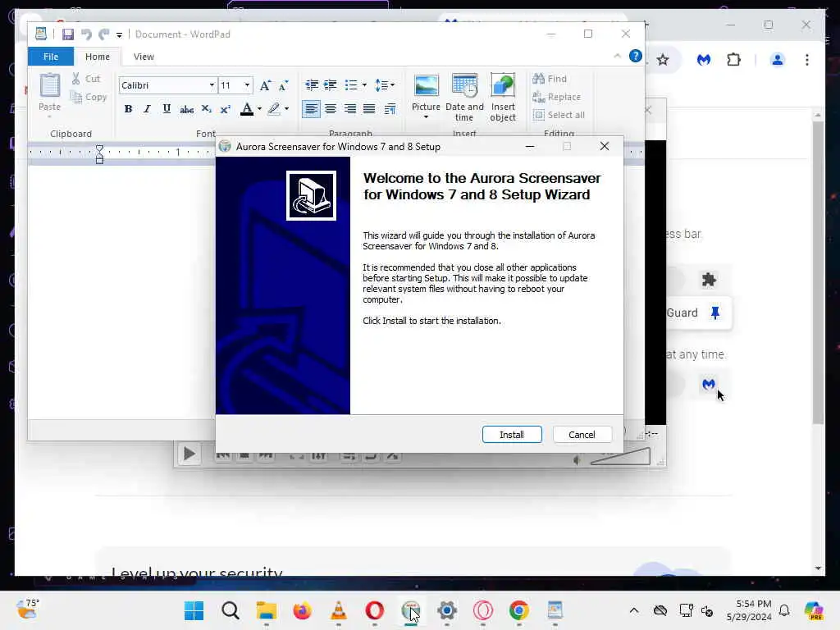Open the line spacing dropdown
840x630 pixels.
[x=385, y=85]
